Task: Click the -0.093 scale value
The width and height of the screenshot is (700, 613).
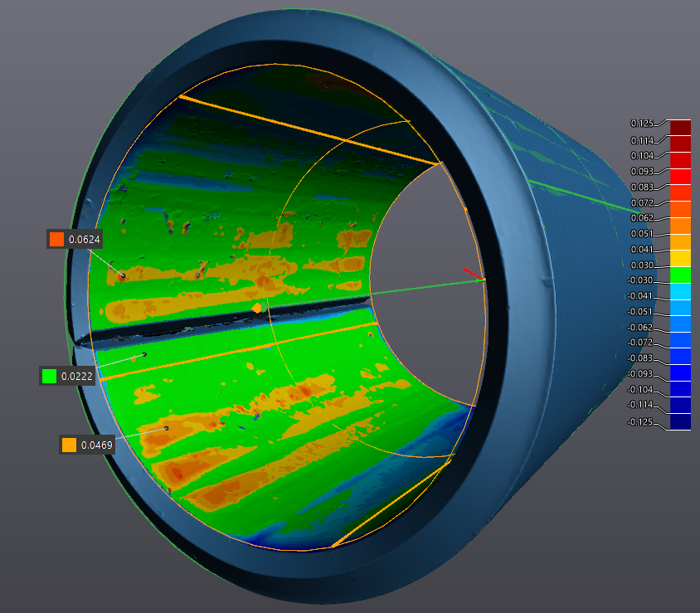Action: [x=640, y=374]
